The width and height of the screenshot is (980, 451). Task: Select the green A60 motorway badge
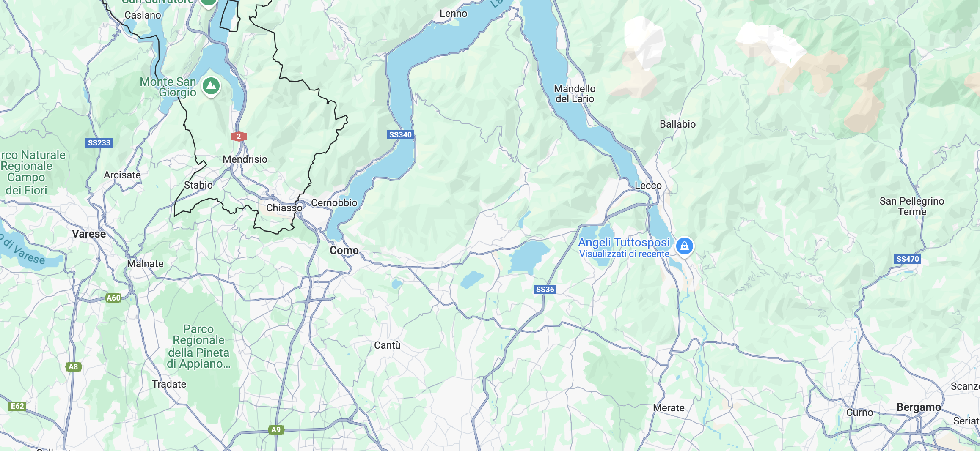point(113,298)
